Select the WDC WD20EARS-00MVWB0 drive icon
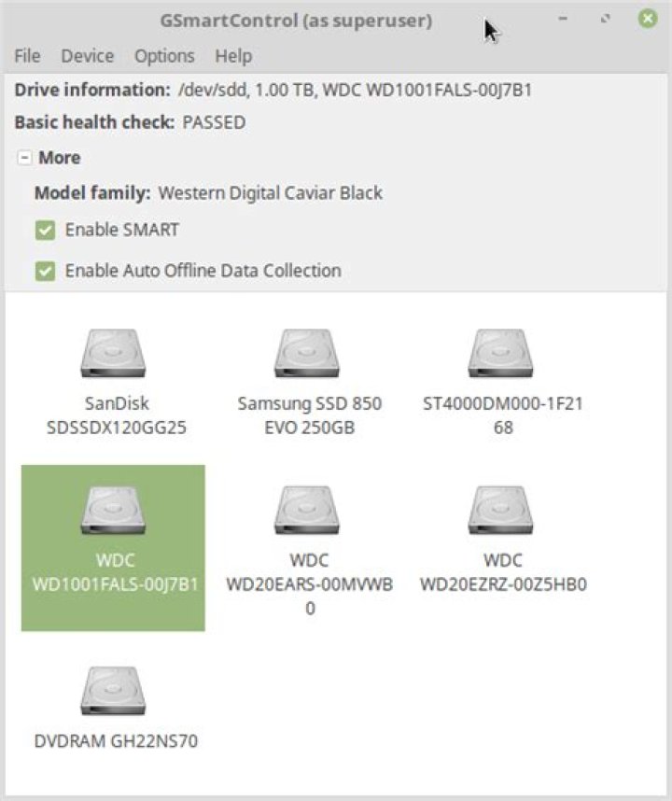The height and width of the screenshot is (801, 672). [307, 510]
